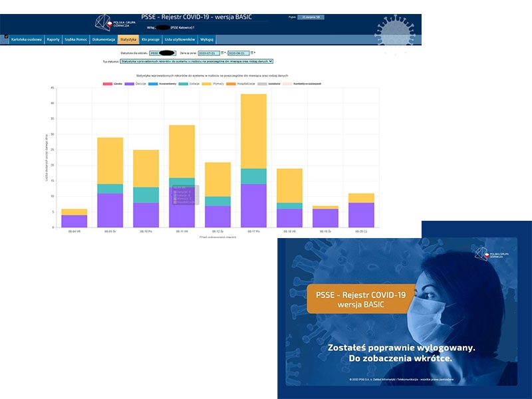This screenshot has width=532, height=399.
Task: Open the Szybka Pomoc tab
Action: click(x=76, y=40)
